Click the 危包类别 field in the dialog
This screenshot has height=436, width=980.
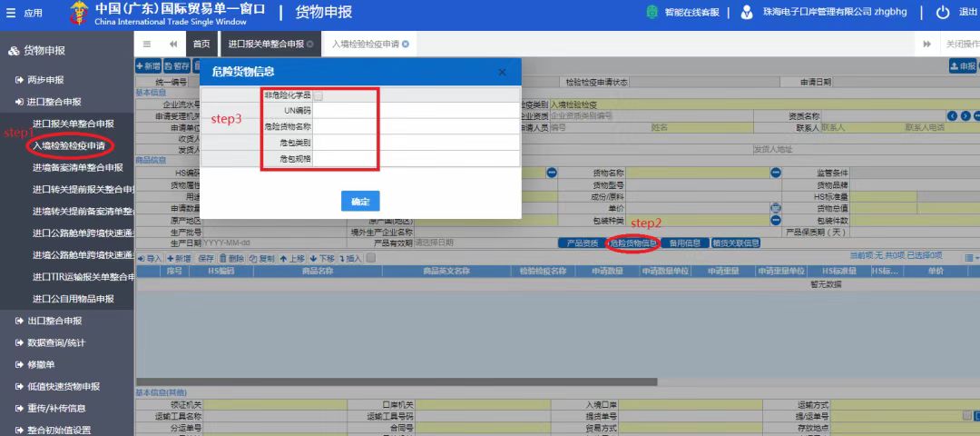[416, 144]
